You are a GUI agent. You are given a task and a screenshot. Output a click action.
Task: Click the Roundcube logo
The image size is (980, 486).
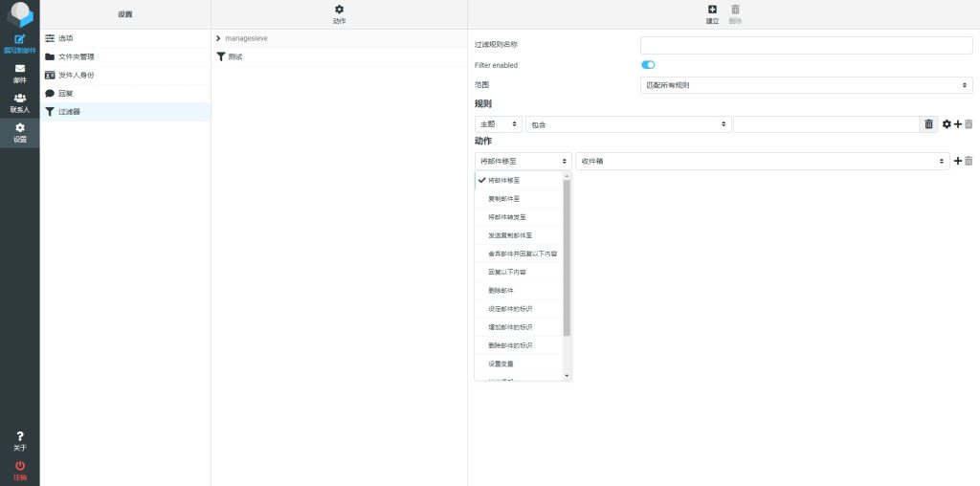point(20,14)
